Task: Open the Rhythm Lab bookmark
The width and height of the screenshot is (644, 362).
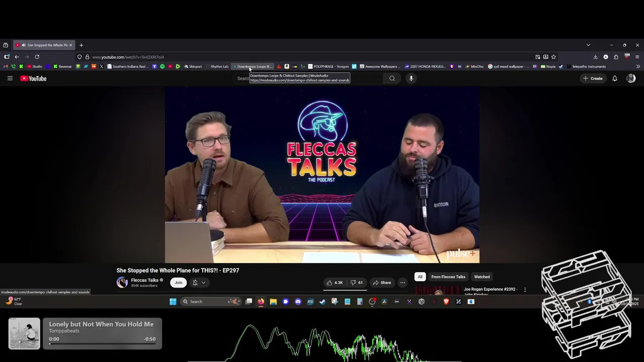Action: click(217, 66)
